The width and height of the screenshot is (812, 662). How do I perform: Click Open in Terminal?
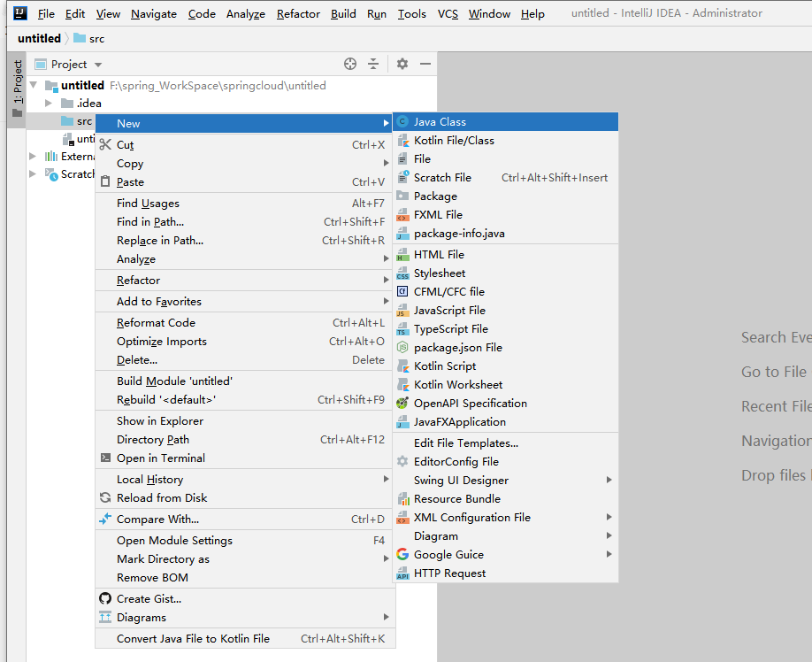click(x=160, y=458)
